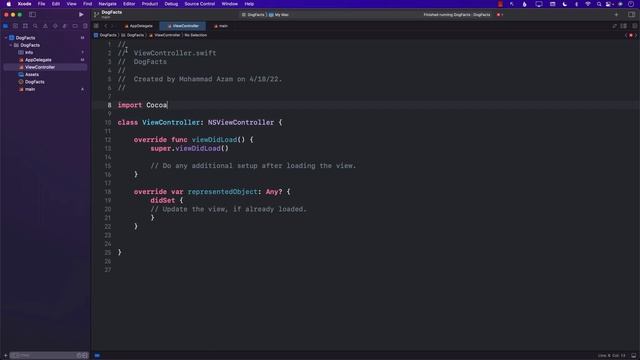Click DogFacts project in the jump bar

coord(105,35)
